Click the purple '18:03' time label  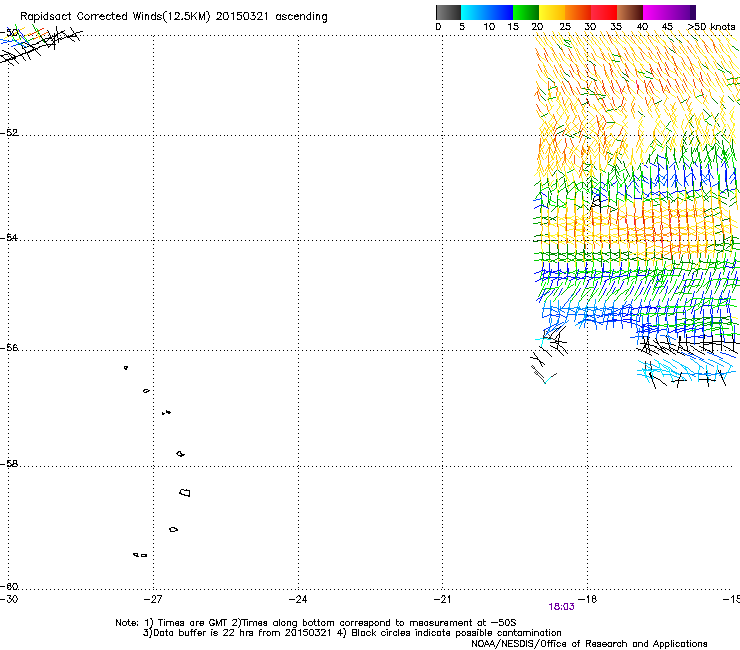click(x=561, y=607)
